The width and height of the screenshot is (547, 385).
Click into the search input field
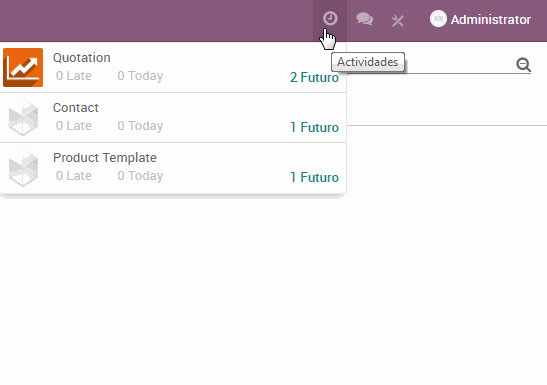pos(459,65)
